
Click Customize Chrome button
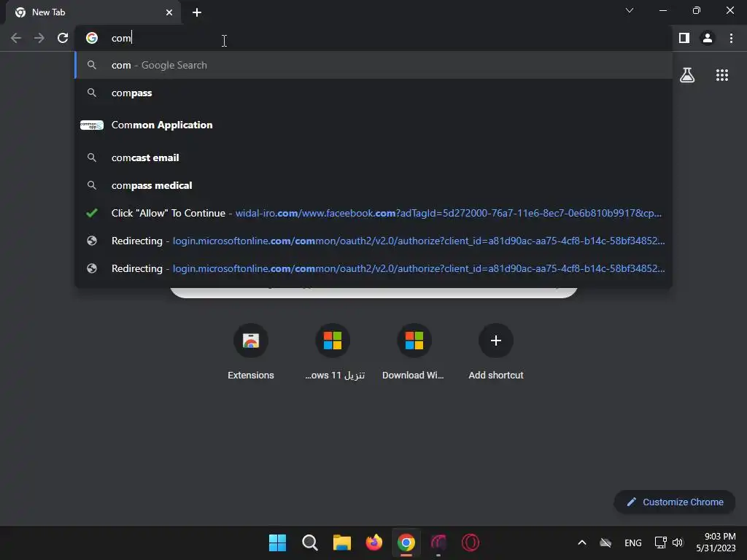tap(675, 502)
